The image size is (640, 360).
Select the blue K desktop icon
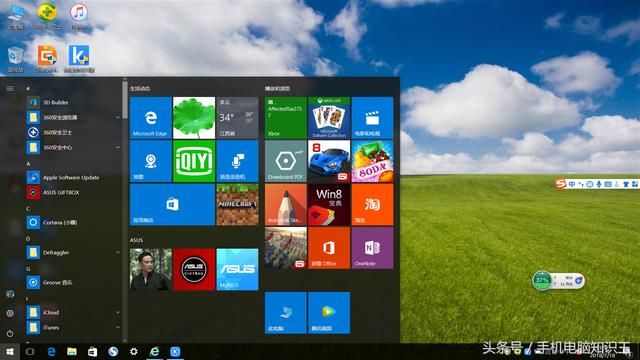79,60
